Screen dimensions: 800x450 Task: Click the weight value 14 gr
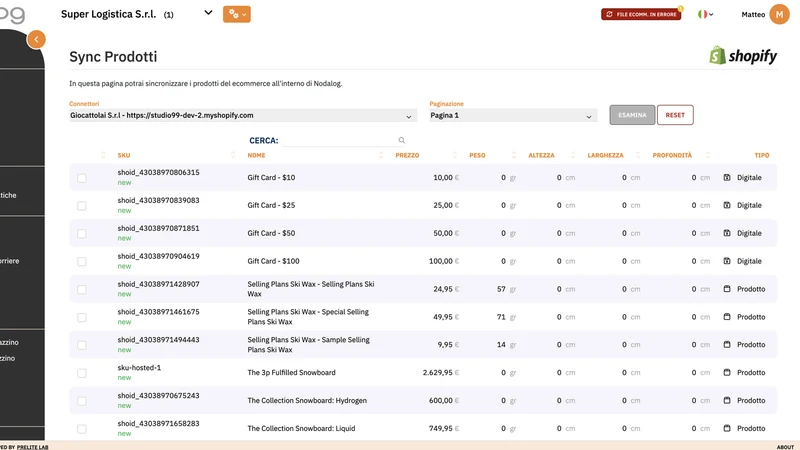coord(506,345)
